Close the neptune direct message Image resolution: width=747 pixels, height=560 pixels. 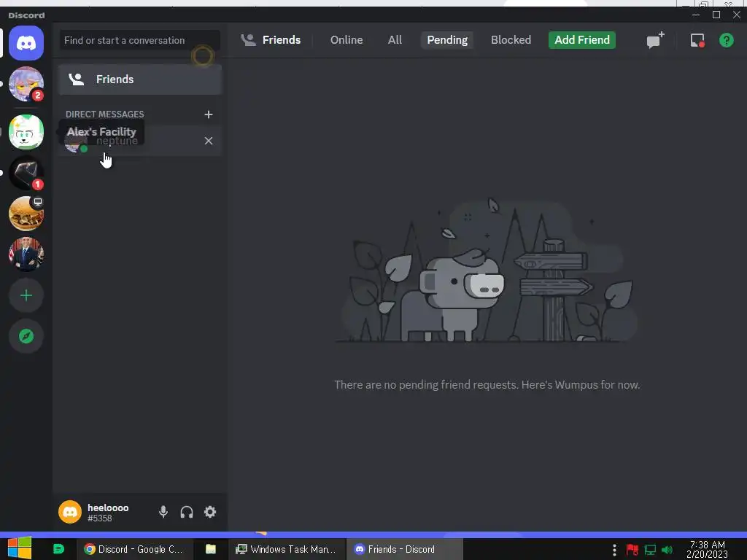[208, 141]
